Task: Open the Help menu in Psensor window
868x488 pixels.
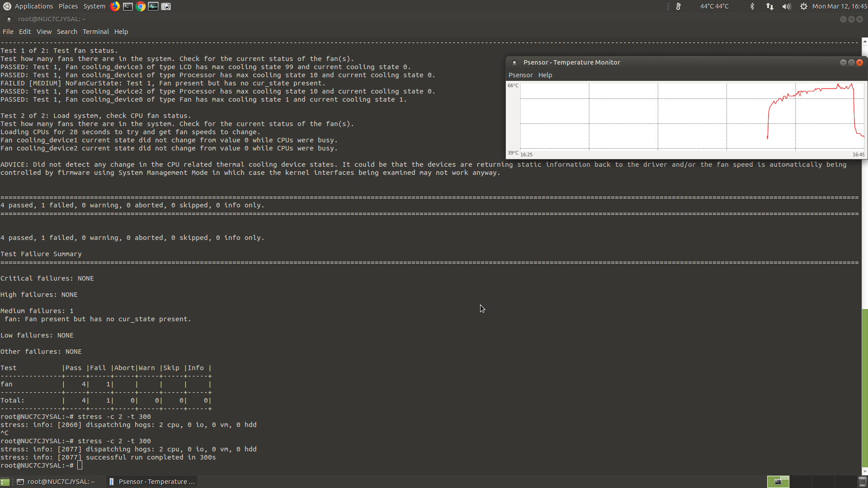Action: (x=545, y=75)
